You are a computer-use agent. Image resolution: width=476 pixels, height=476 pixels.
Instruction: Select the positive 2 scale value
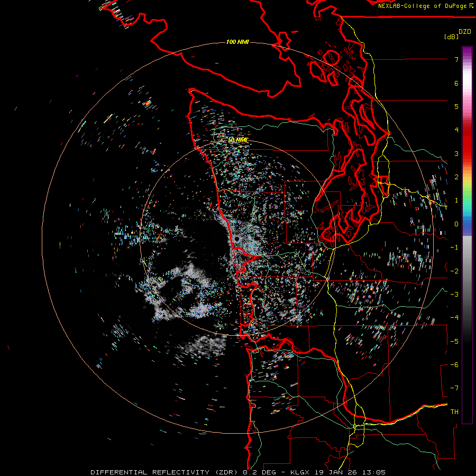[x=456, y=177]
